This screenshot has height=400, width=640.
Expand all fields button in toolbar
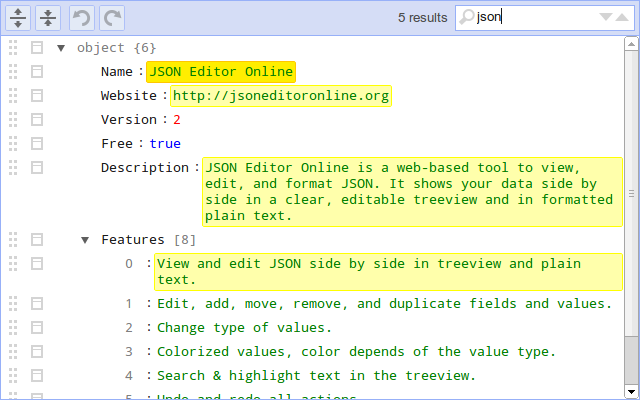click(x=18, y=18)
